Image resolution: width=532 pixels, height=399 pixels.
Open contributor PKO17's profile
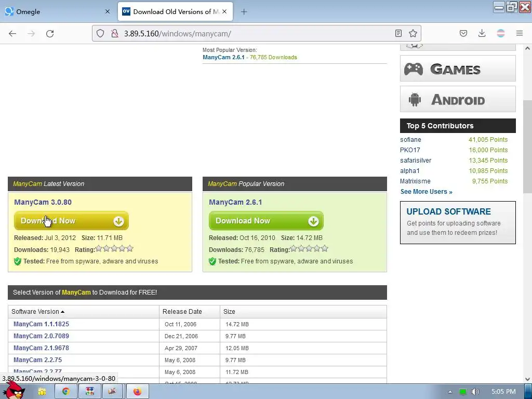click(410, 150)
